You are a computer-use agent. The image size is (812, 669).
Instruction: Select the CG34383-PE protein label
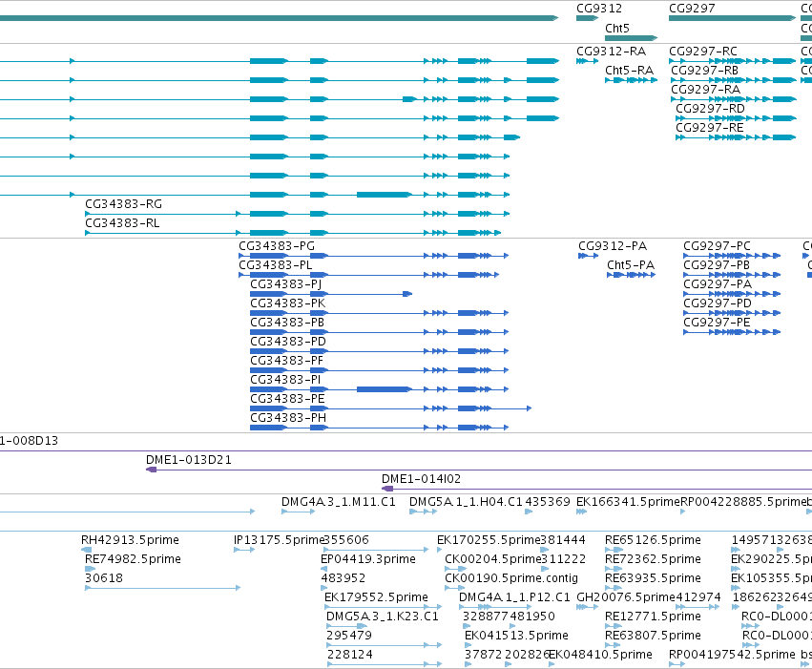pyautogui.click(x=287, y=399)
